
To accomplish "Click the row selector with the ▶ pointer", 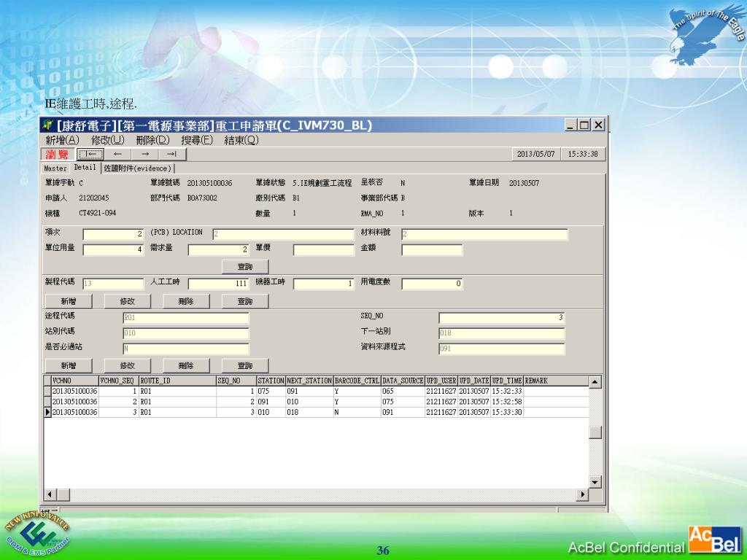I will pos(47,413).
